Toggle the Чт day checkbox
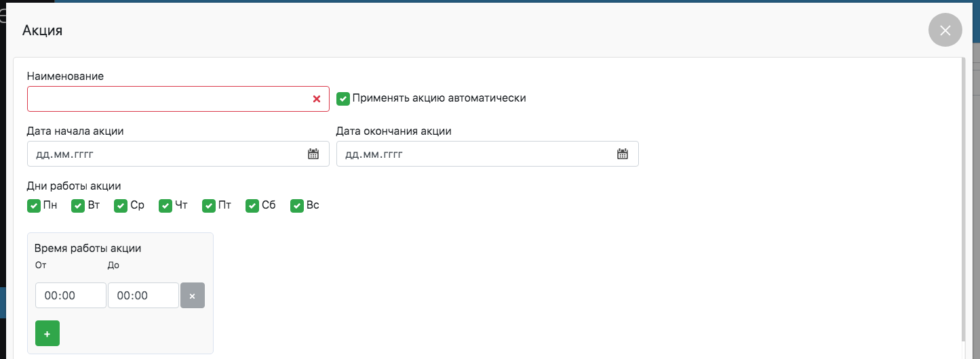980x359 pixels. pos(165,206)
